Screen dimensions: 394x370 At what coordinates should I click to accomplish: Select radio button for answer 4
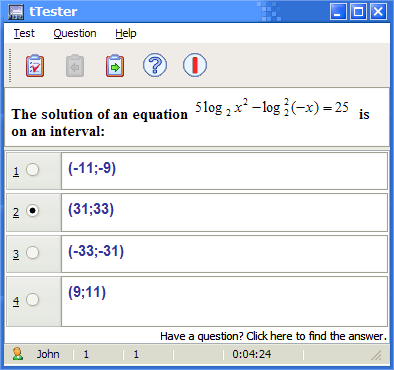click(x=33, y=299)
